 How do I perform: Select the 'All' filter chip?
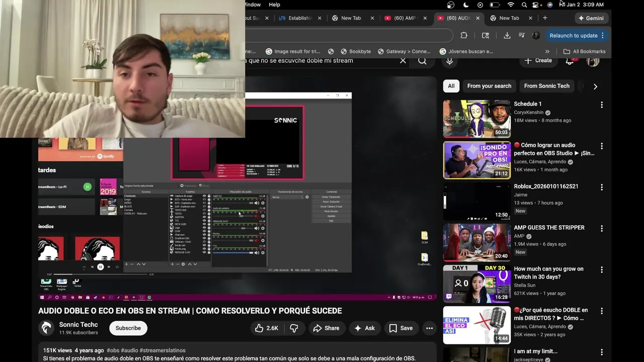point(451,86)
